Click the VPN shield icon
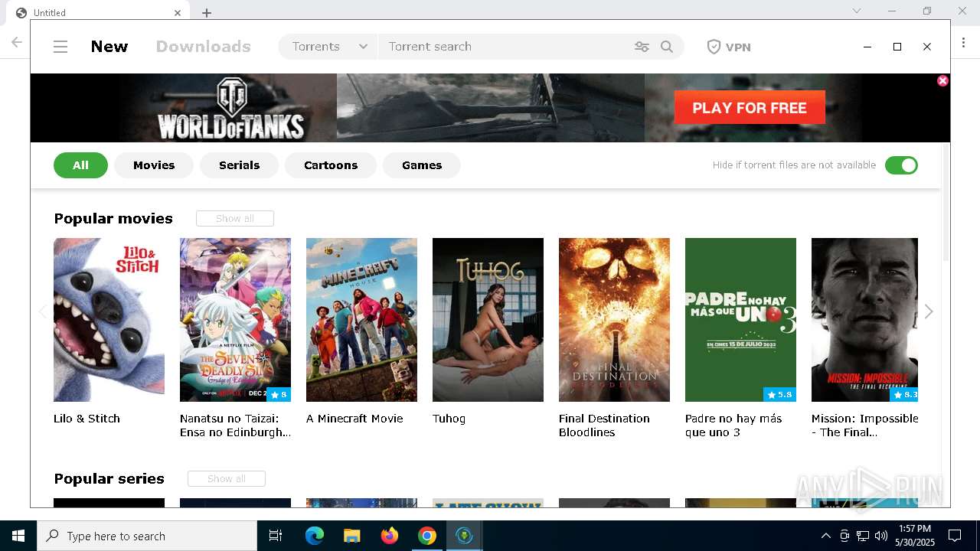Image resolution: width=980 pixels, height=551 pixels. point(714,47)
